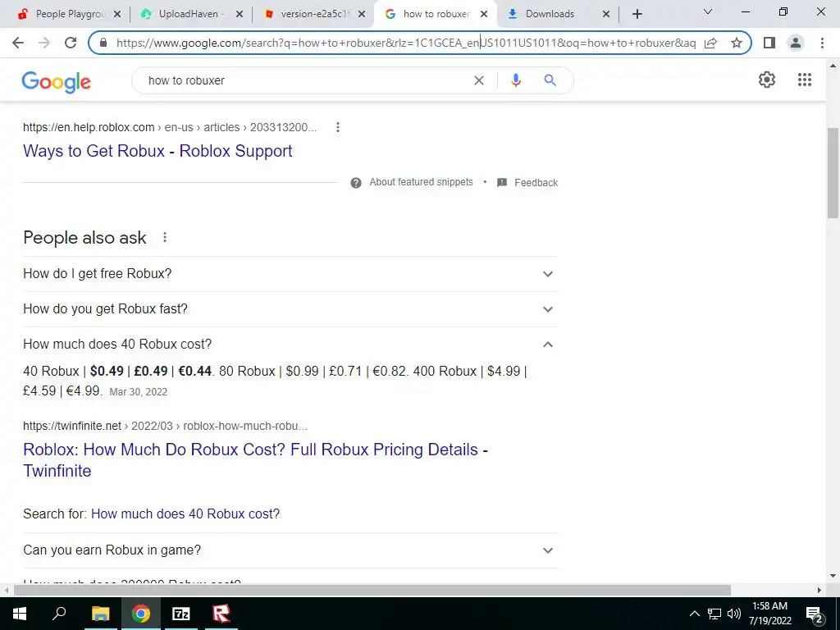
Task: Click the Chrome address bar URL
Action: (x=405, y=43)
